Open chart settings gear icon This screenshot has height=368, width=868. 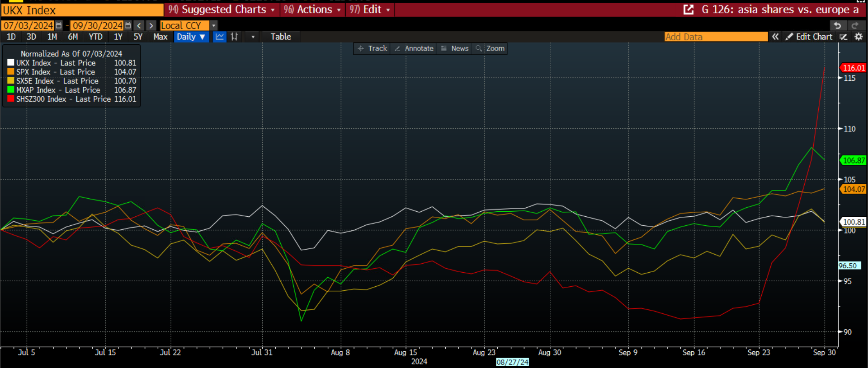(x=859, y=37)
